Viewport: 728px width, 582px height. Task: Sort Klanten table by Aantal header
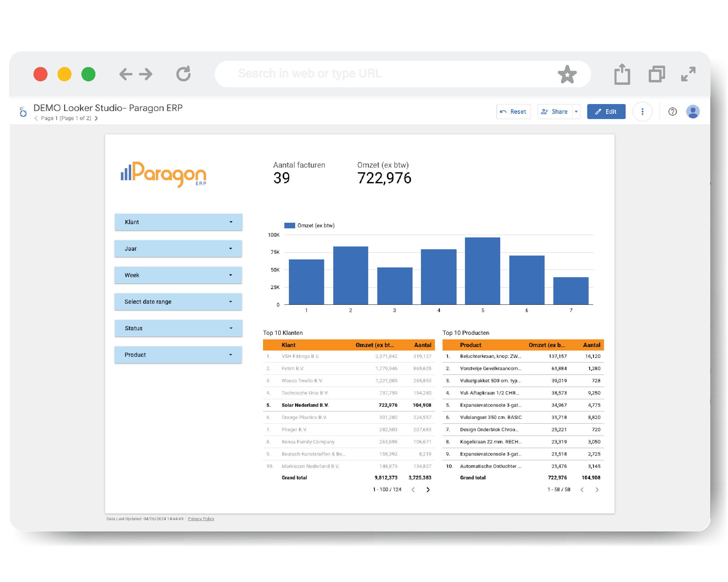(423, 345)
